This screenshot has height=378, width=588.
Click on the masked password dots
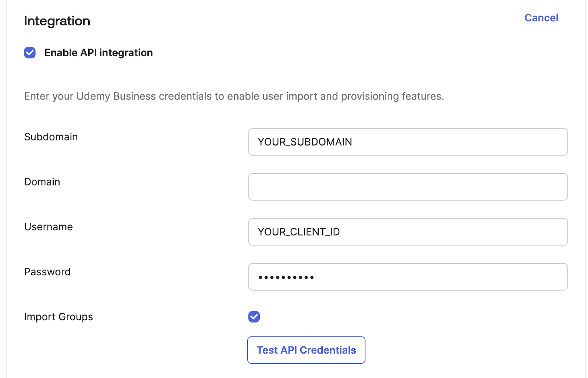click(x=286, y=277)
